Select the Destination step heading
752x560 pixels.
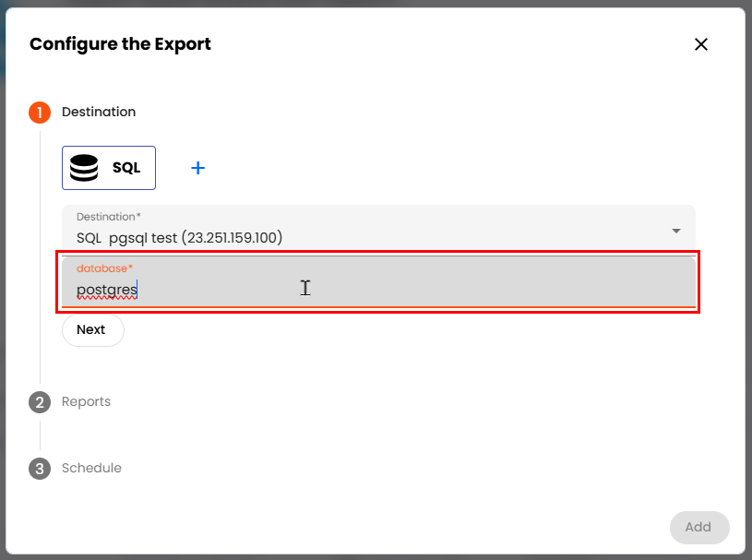point(99,113)
